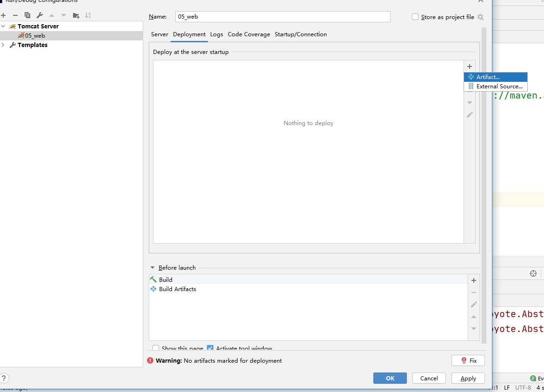Screen dimensions: 544x392
Task: Choose Artifact... from the popup menu
Action: tap(487, 77)
